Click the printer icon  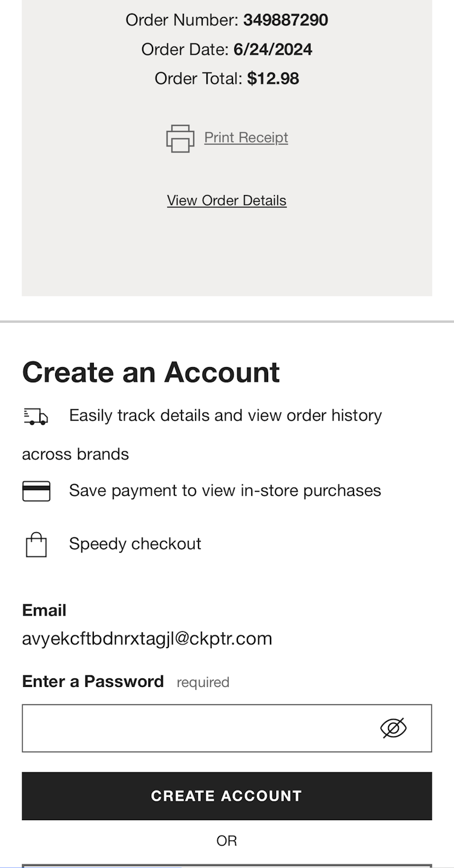(180, 138)
